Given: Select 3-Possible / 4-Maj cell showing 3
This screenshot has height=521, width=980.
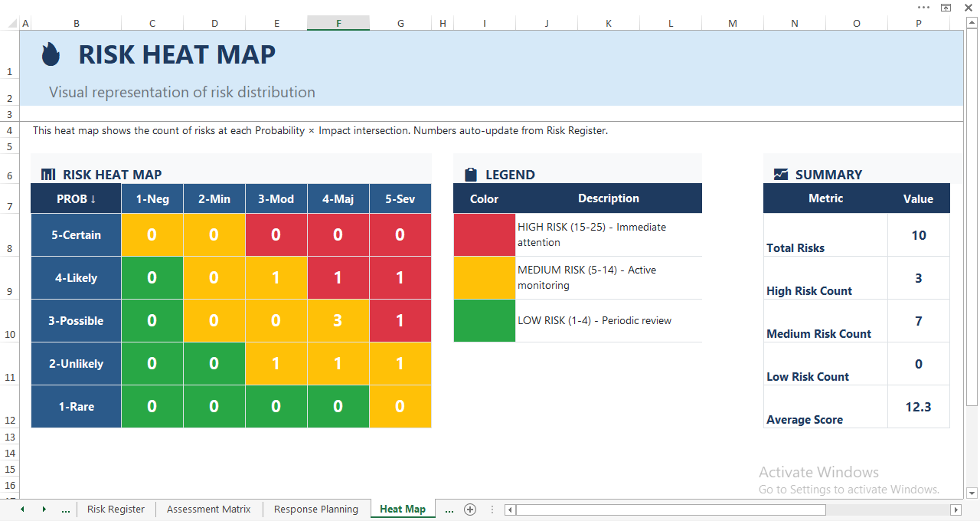Looking at the screenshot, I should click(x=338, y=321).
